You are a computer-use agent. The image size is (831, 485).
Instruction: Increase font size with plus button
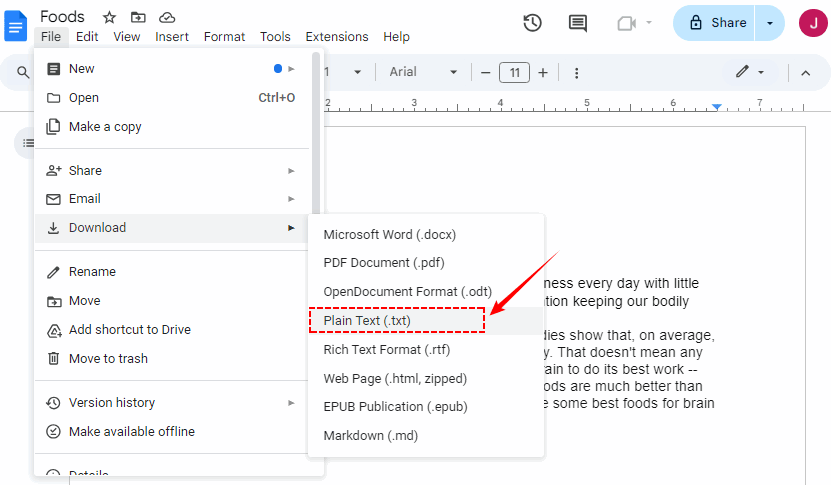(x=543, y=73)
